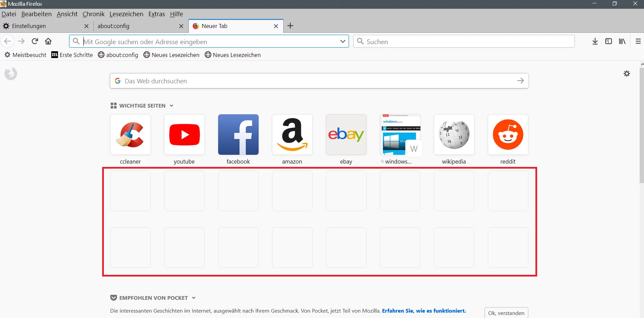The image size is (644, 318).
Task: Click the scrollbar up arrow
Action: click(642, 64)
